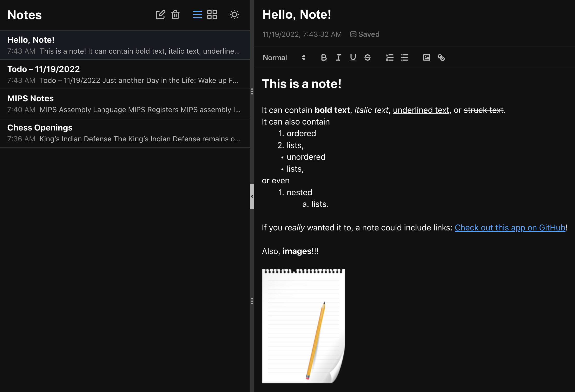
Task: Click the notepad image in the note
Action: click(303, 326)
